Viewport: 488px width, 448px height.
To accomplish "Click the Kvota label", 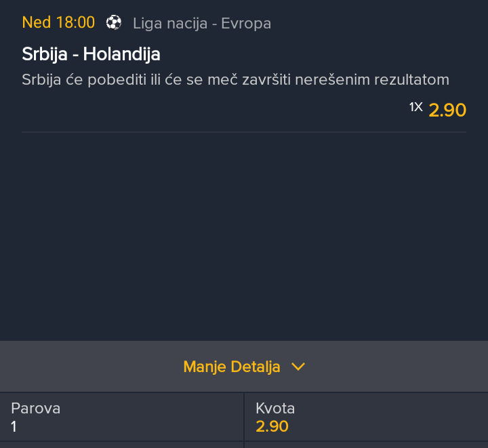I will (x=275, y=409).
